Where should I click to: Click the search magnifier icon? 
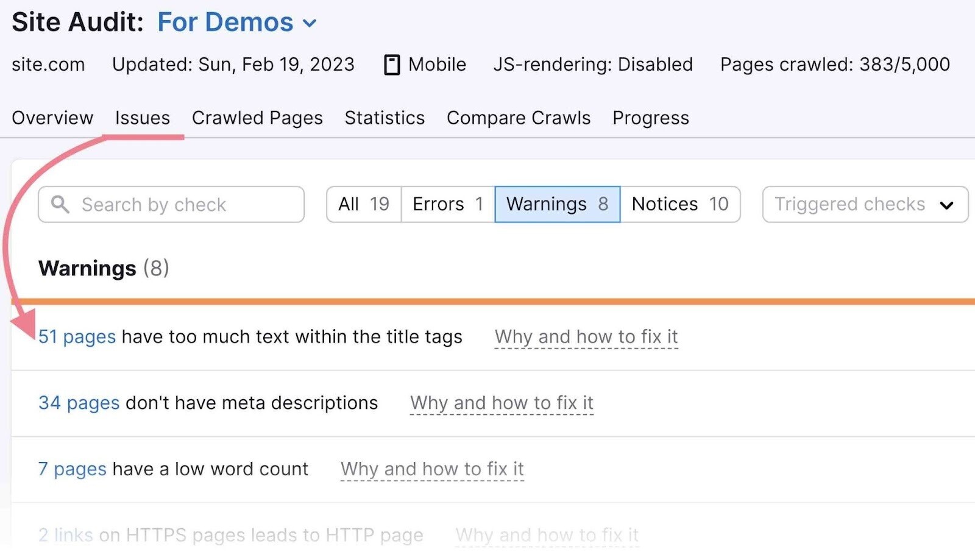click(x=60, y=205)
